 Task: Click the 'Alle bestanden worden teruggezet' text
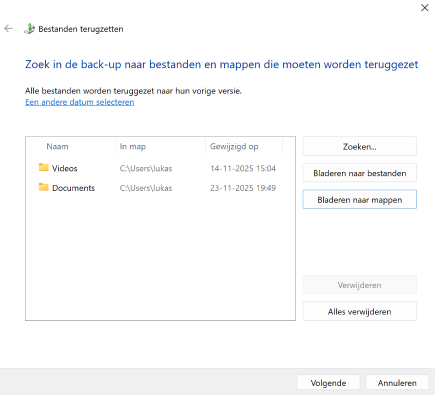pos(133,91)
